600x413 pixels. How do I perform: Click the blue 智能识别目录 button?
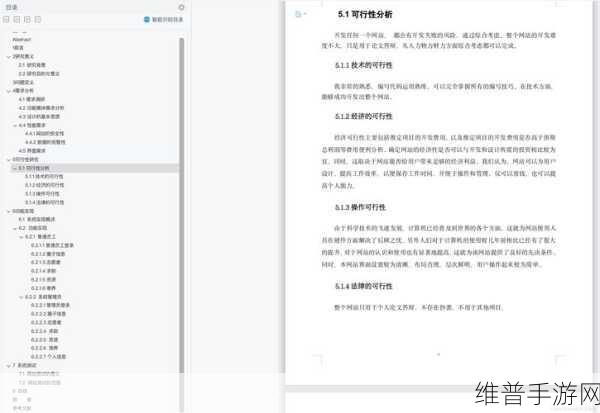(x=163, y=20)
